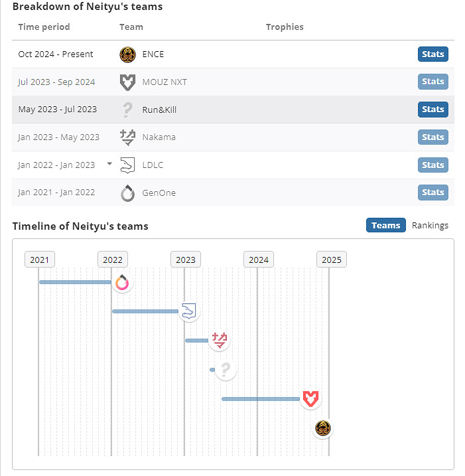Click the 2023 year marker on timeline
465x476 pixels.
(186, 260)
